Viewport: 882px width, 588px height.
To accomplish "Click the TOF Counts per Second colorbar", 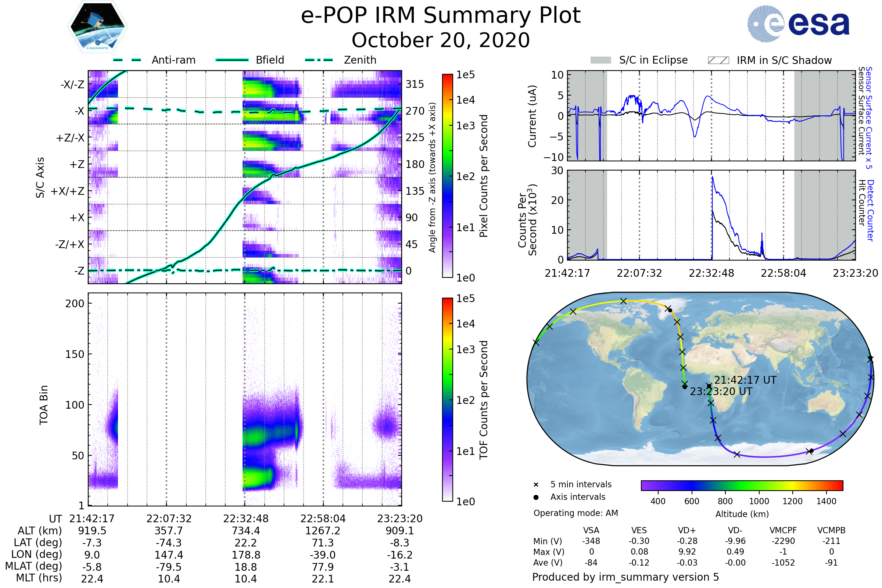I will tap(447, 399).
